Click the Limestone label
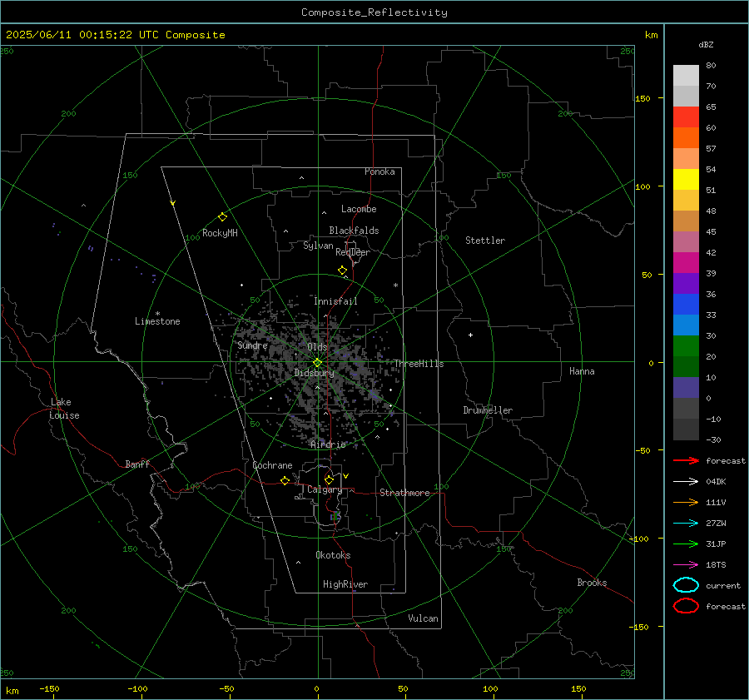Screen dimensions: 749x700 pos(157,321)
